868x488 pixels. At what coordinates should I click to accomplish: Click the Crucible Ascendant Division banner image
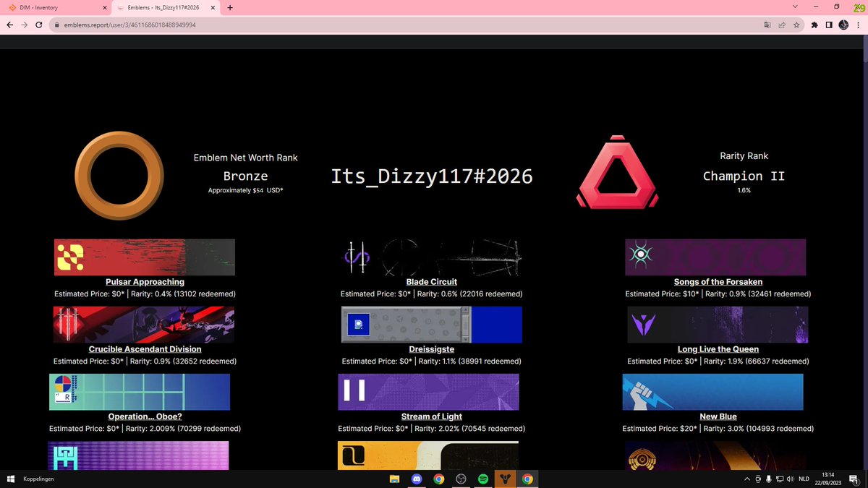144,325
